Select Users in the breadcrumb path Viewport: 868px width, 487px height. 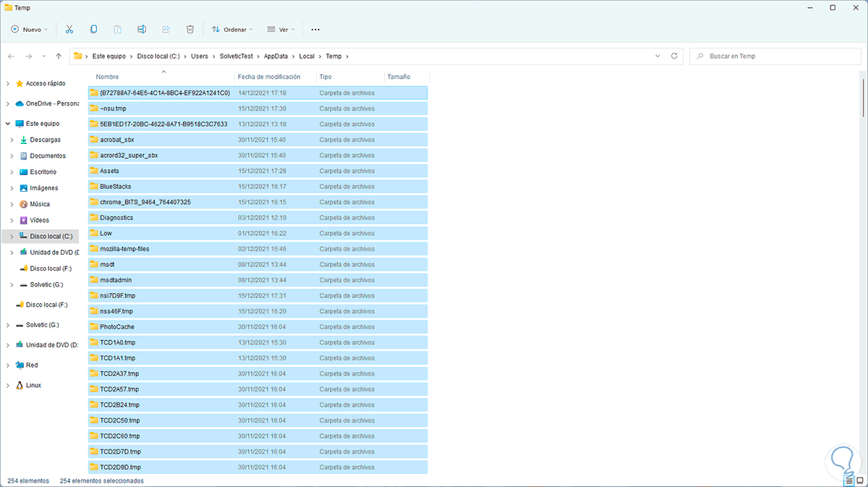(200, 56)
